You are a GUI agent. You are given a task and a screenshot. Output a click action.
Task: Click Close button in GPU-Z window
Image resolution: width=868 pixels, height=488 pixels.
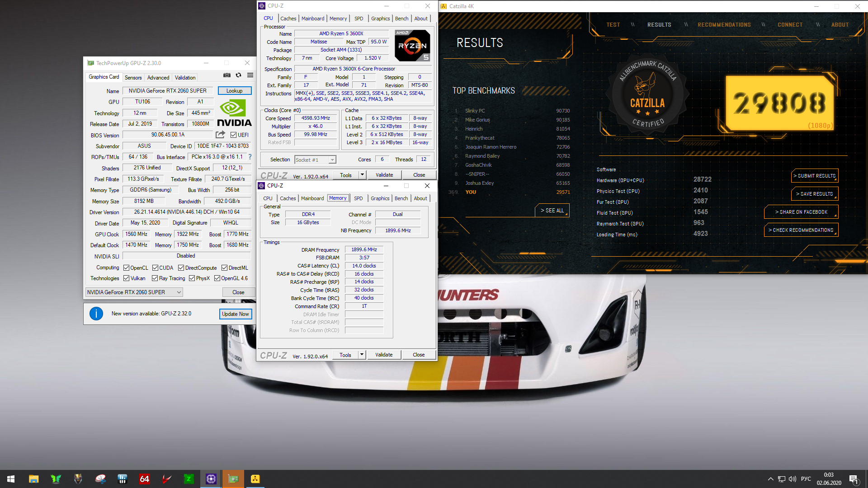[x=238, y=292]
